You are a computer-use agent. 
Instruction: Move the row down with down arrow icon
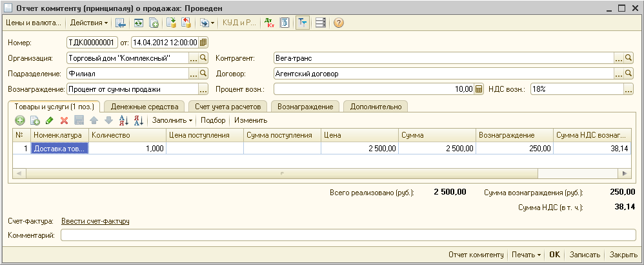[x=108, y=121]
